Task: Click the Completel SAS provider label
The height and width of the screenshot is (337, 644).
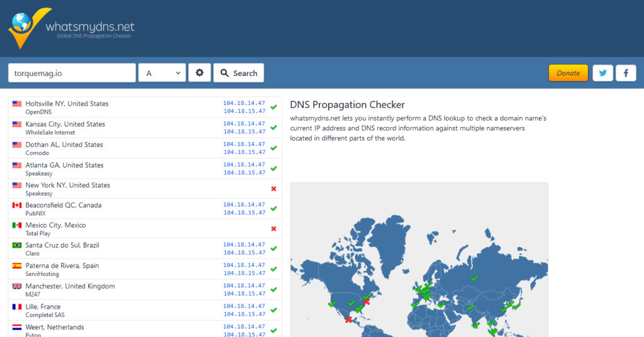Action: point(45,315)
